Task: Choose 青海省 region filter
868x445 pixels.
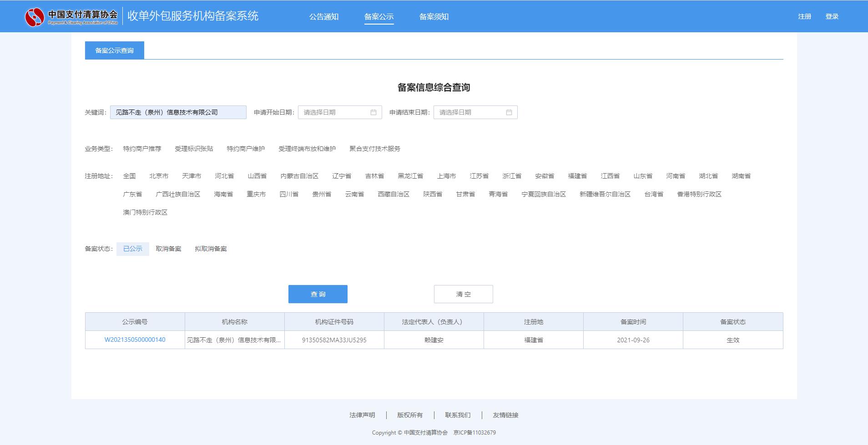Action: pyautogui.click(x=498, y=194)
